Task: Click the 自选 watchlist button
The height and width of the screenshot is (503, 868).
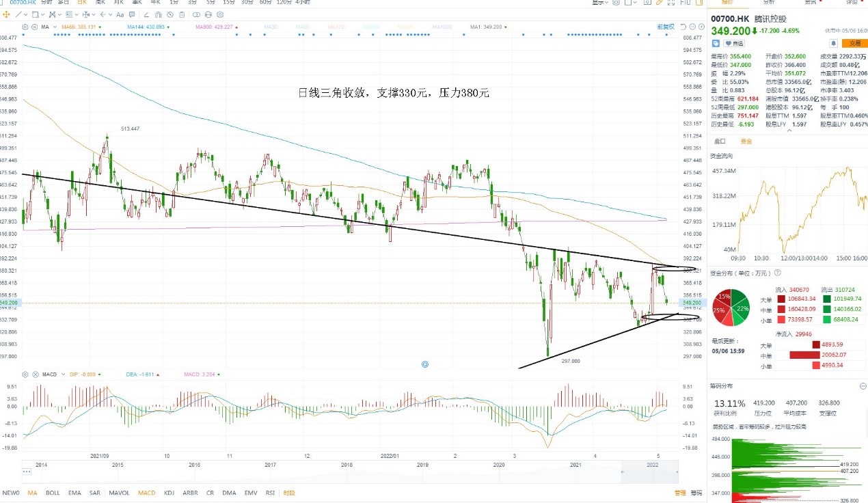Action: point(735,43)
